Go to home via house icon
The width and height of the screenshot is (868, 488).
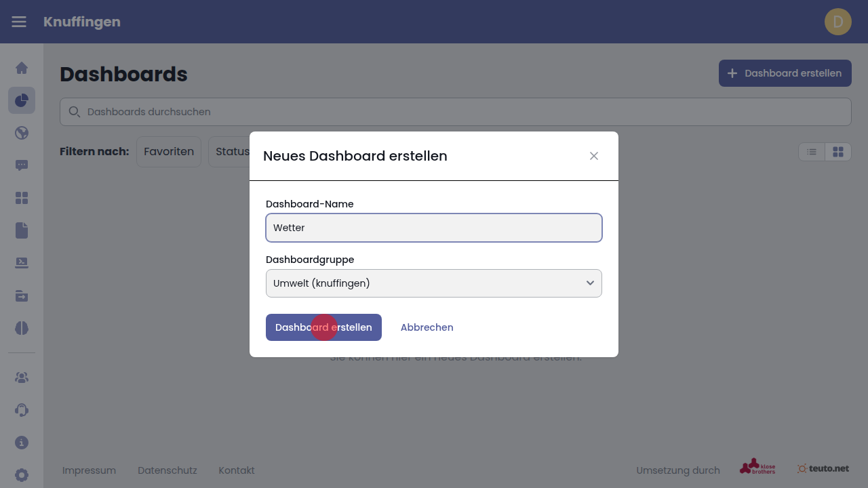pyautogui.click(x=22, y=68)
